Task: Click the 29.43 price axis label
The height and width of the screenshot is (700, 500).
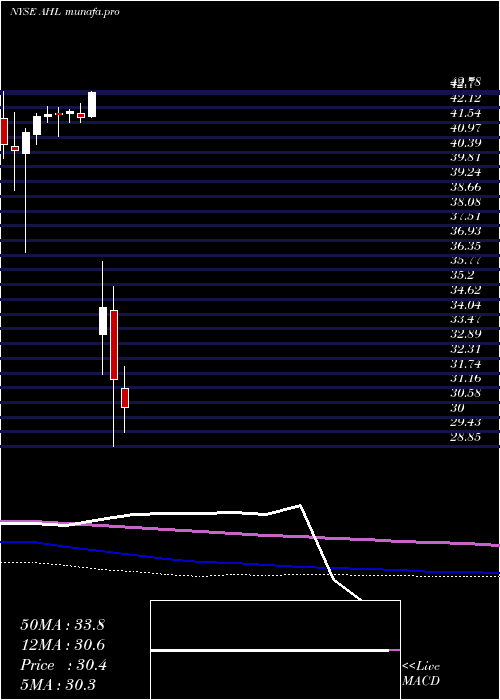Action: [x=466, y=422]
